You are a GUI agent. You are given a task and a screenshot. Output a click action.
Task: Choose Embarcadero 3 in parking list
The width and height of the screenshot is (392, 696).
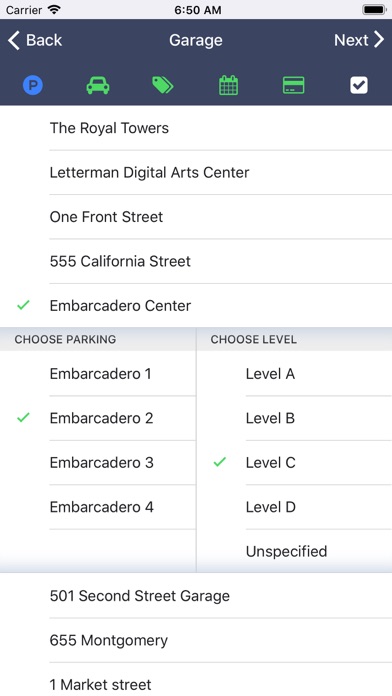tap(98, 463)
